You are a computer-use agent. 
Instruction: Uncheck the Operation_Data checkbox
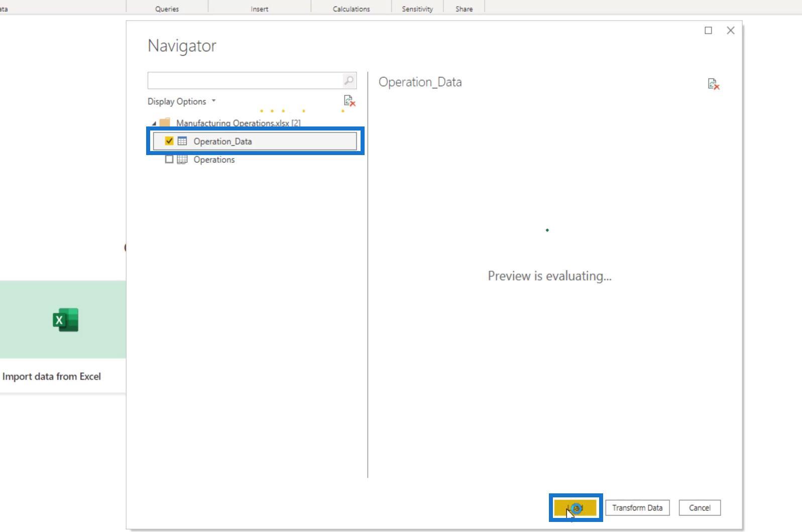(x=169, y=141)
